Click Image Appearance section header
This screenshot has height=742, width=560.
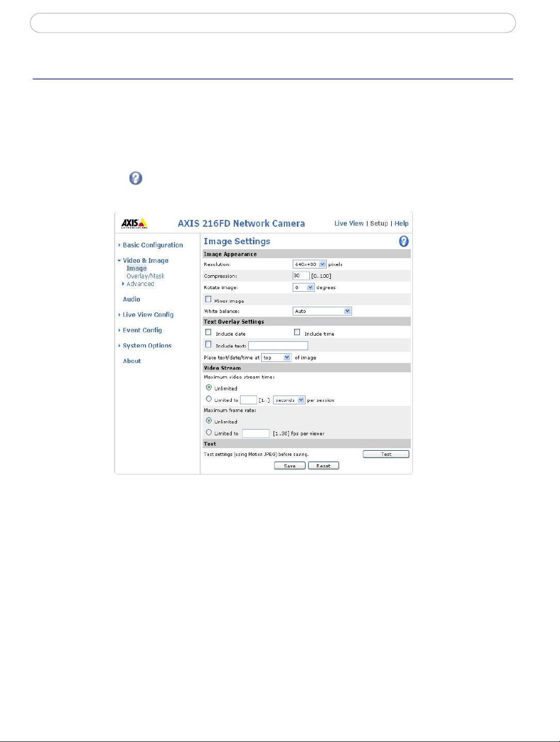pos(307,254)
